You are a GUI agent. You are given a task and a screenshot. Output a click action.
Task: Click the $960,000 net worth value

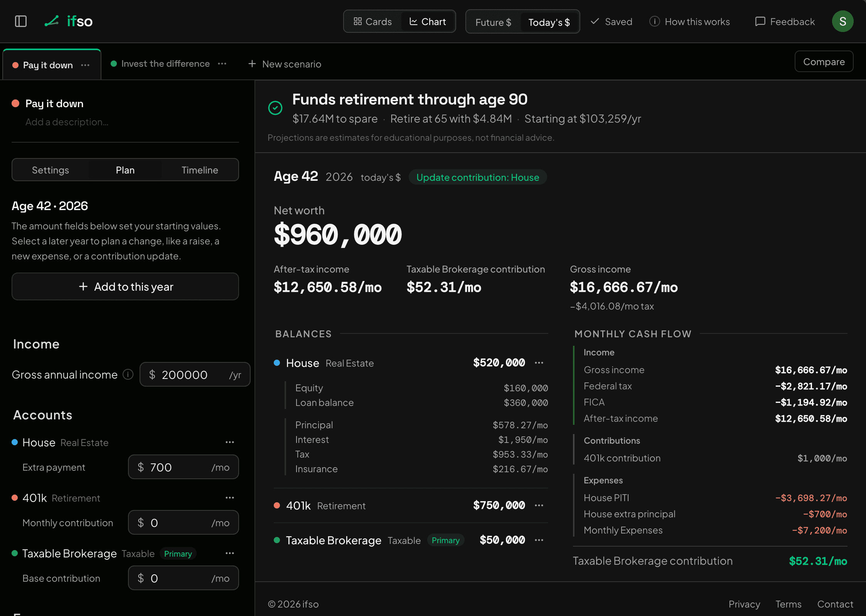tap(338, 234)
